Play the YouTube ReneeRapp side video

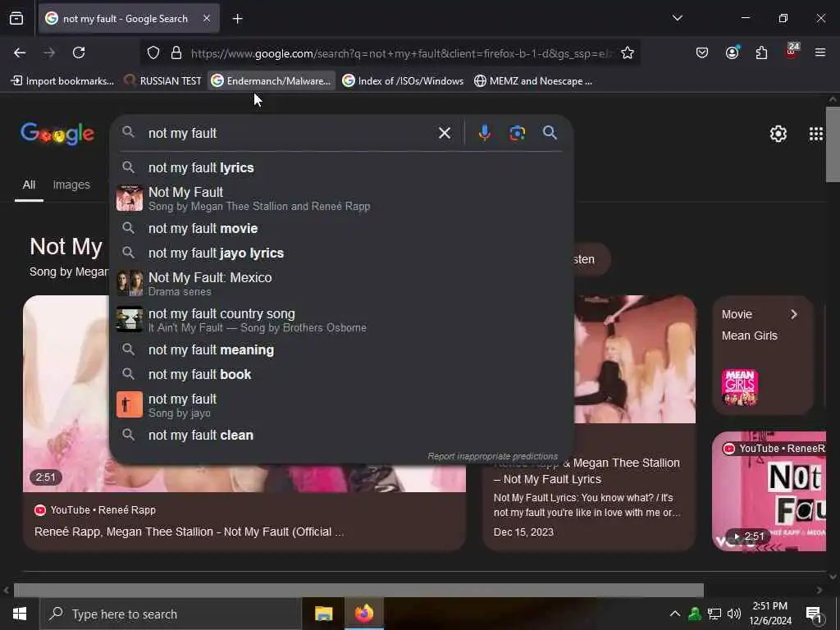coord(769,491)
